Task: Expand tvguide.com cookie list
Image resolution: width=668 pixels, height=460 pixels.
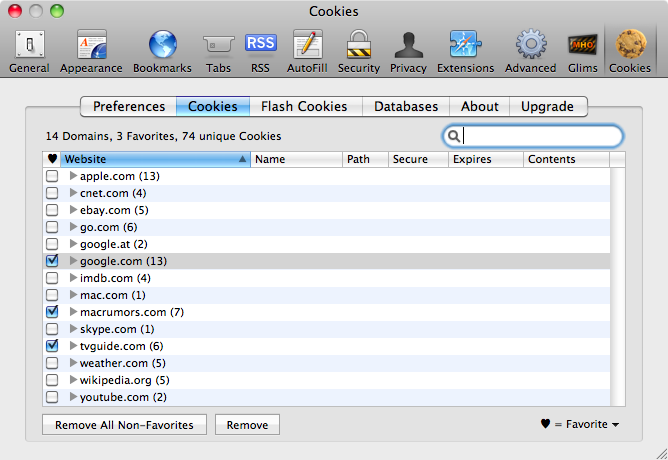Action: pyautogui.click(x=73, y=346)
